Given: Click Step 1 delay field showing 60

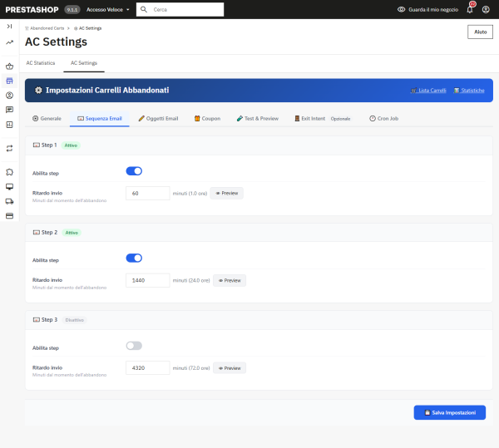Looking at the screenshot, I should 148,194.
